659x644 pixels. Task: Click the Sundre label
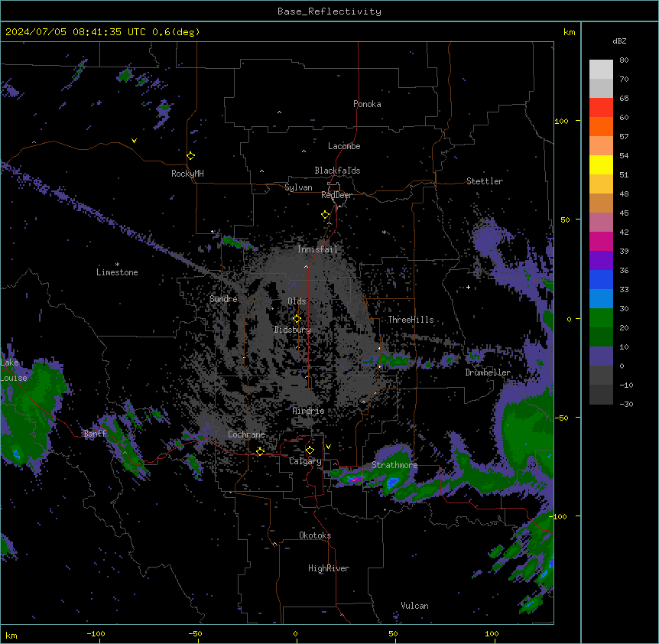223,299
